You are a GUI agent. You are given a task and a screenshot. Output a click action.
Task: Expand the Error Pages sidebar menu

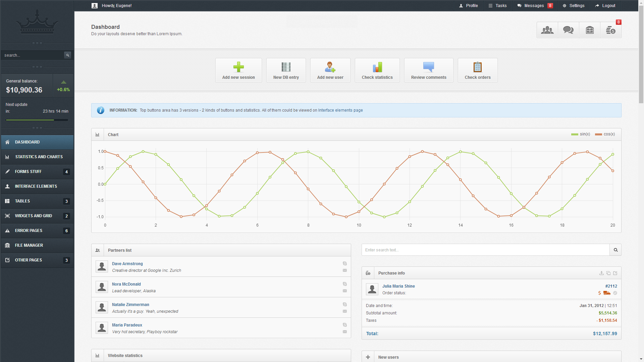[x=37, y=231]
